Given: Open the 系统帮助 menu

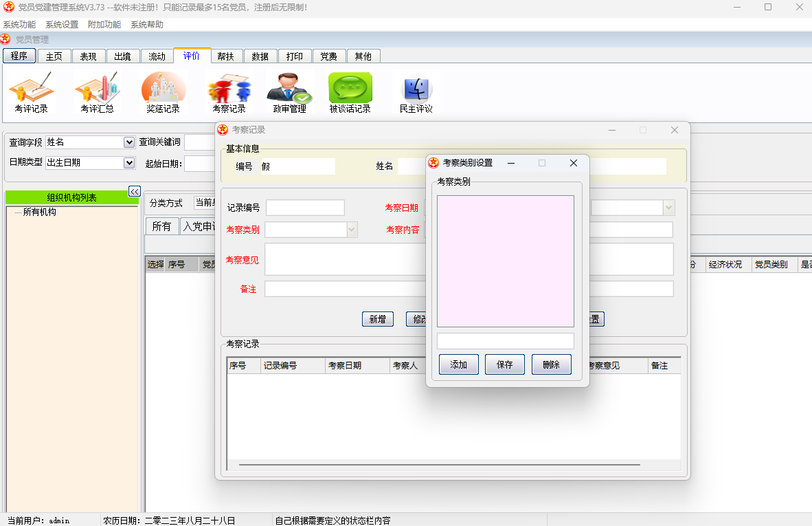Looking at the screenshot, I should tap(146, 24).
